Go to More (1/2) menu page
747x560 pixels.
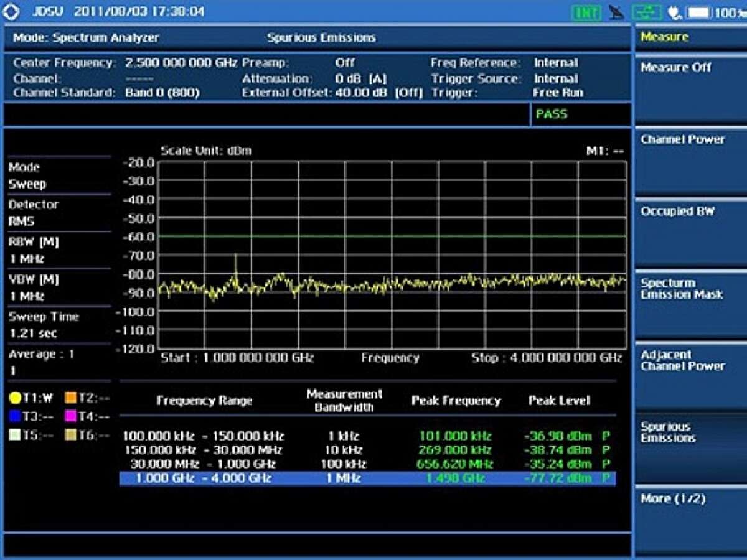coord(690,520)
